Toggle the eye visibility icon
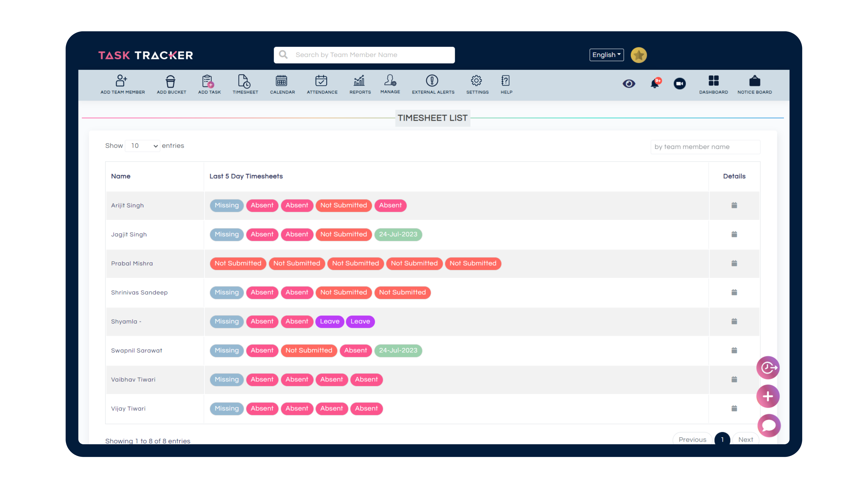The width and height of the screenshot is (868, 488). coord(629,84)
